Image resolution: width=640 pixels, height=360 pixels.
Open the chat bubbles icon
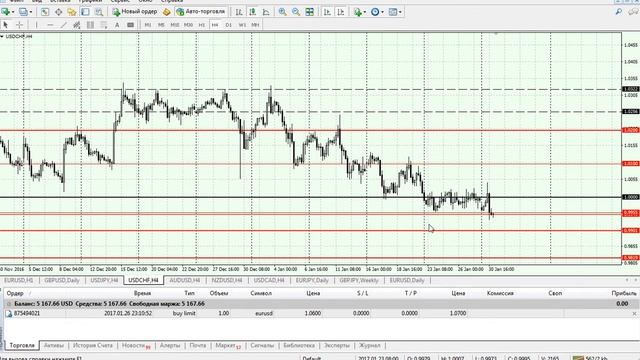click(x=633, y=12)
